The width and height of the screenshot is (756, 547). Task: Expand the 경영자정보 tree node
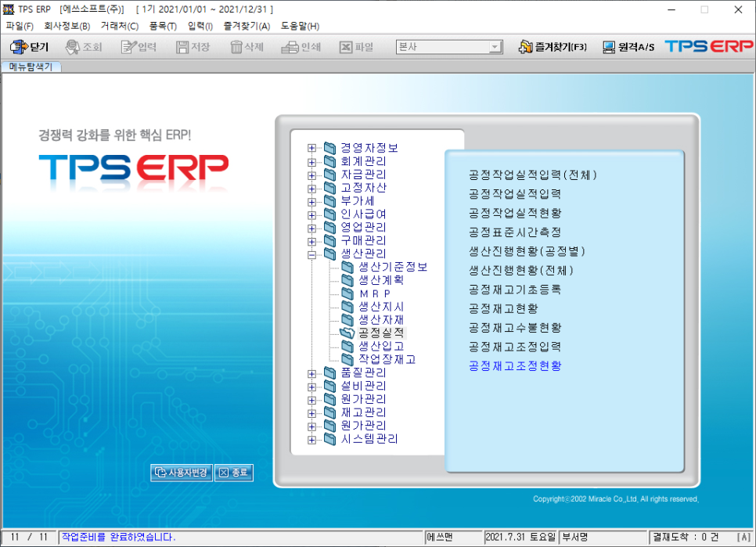click(312, 148)
